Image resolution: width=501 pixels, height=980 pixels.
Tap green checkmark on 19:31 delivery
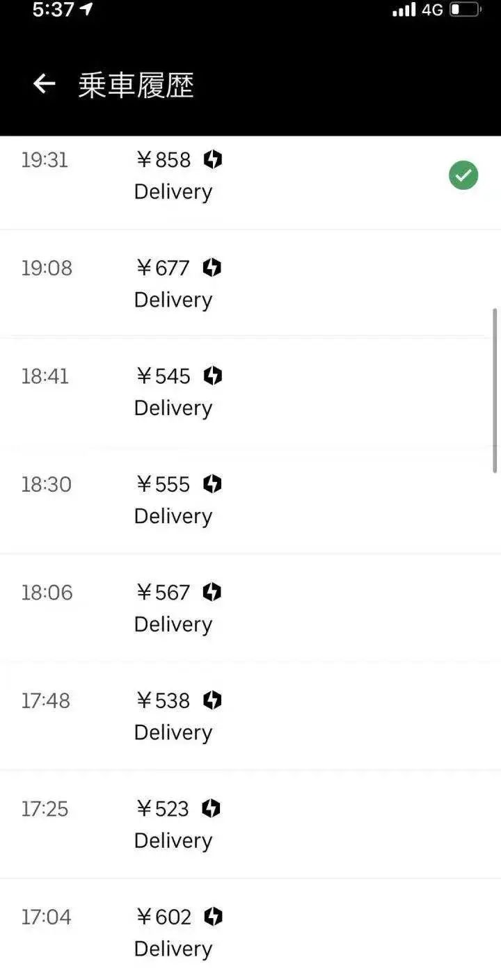tap(463, 175)
